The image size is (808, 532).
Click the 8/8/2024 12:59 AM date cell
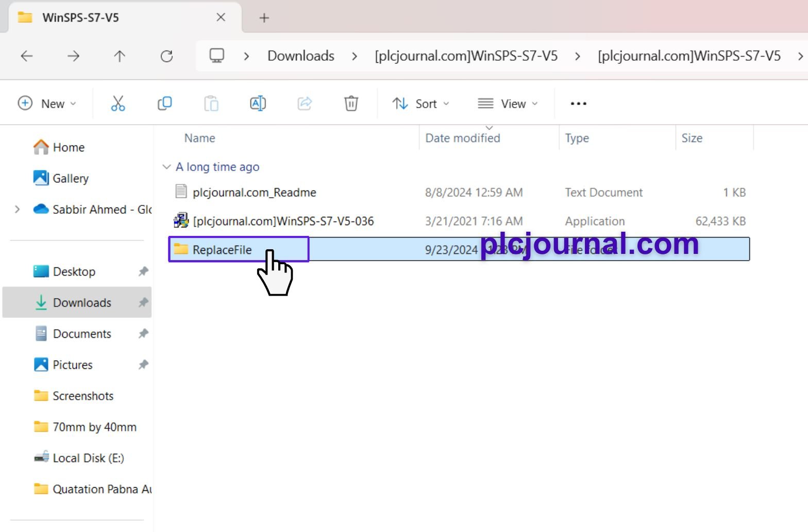pos(474,193)
